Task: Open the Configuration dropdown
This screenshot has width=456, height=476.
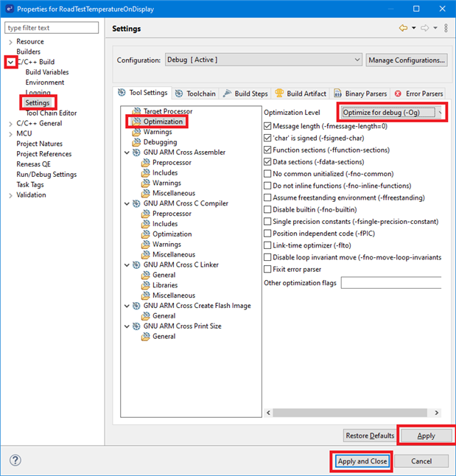Action: tap(264, 60)
